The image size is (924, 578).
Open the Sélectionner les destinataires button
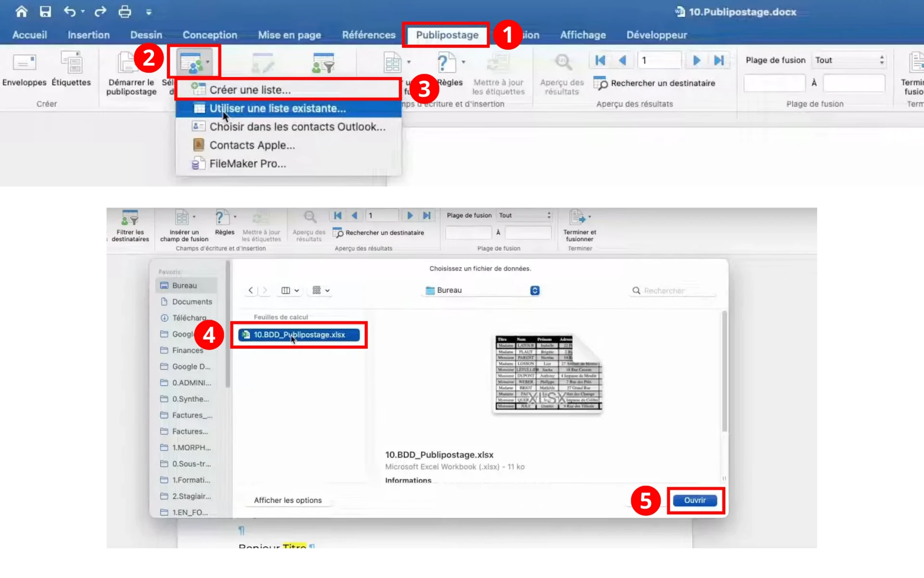pyautogui.click(x=194, y=63)
